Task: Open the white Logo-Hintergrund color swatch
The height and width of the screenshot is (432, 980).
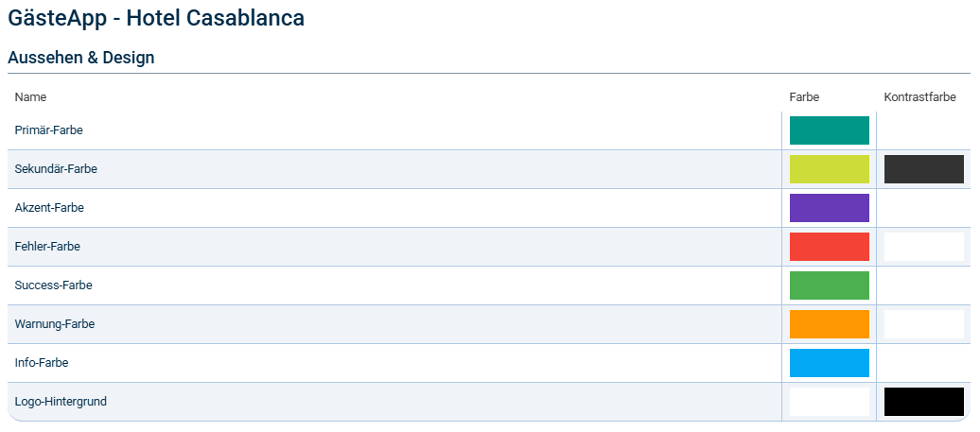Action: 829,402
